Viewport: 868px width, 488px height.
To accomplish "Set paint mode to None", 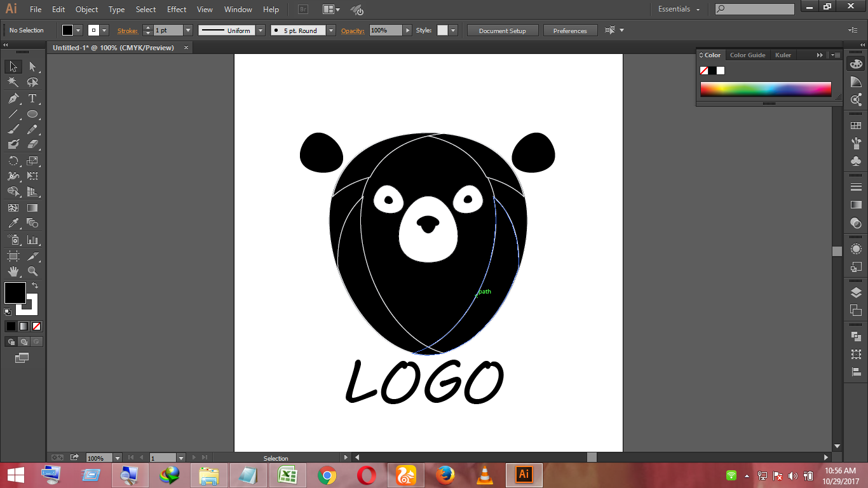I will point(36,326).
